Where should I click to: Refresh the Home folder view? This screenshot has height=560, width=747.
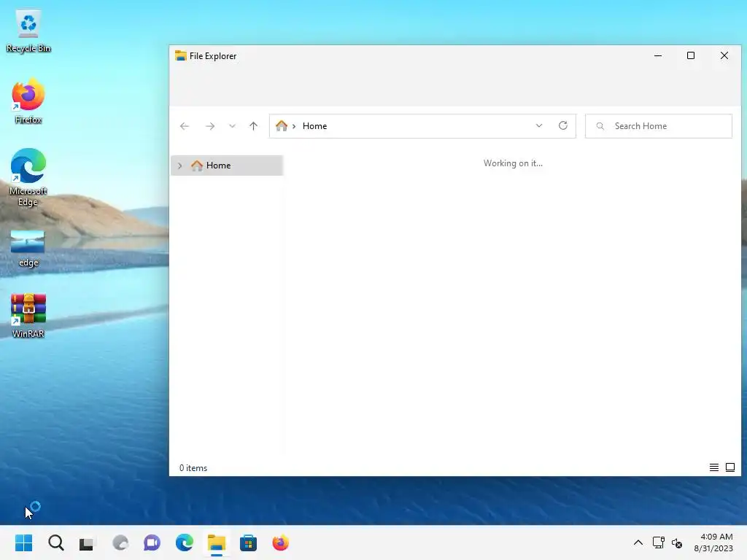[563, 125]
